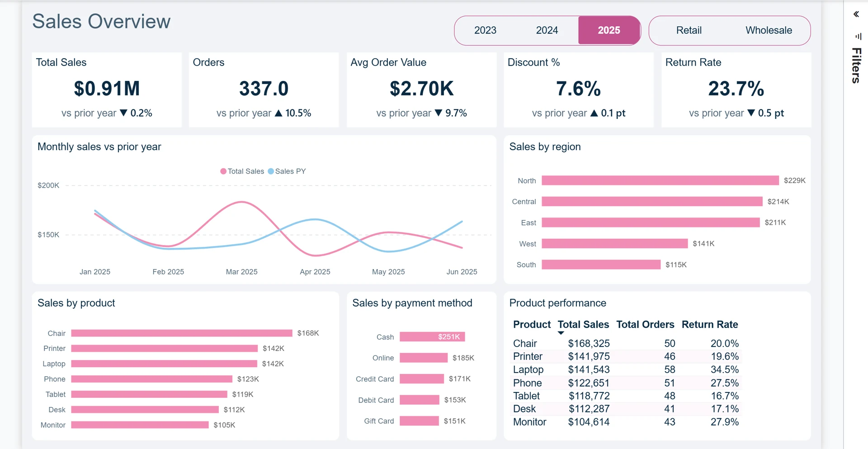Select the Gift Card payment bar
The width and height of the screenshot is (868, 449).
point(419,421)
